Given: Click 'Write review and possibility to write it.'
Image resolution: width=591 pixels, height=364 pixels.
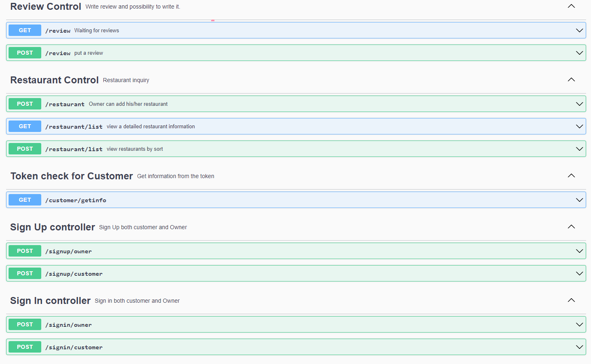Looking at the screenshot, I should (133, 7).
